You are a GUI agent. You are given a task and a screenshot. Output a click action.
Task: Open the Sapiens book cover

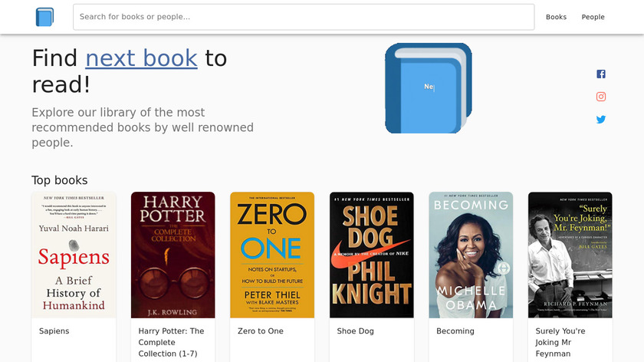click(74, 255)
